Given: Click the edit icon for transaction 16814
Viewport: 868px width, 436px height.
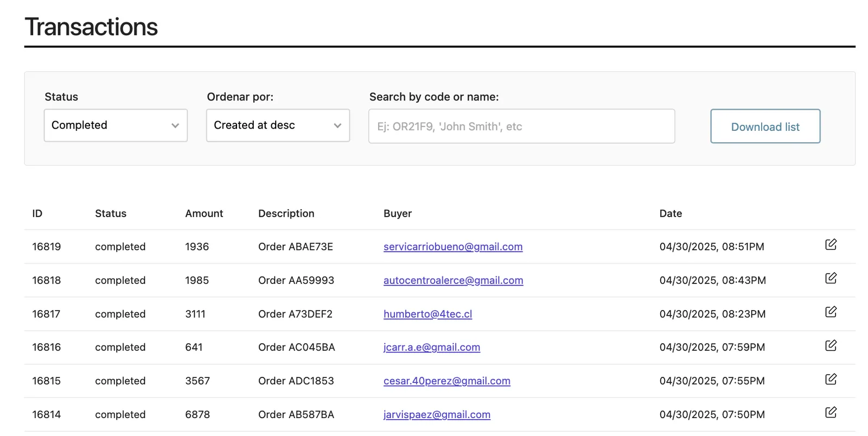Looking at the screenshot, I should point(831,412).
